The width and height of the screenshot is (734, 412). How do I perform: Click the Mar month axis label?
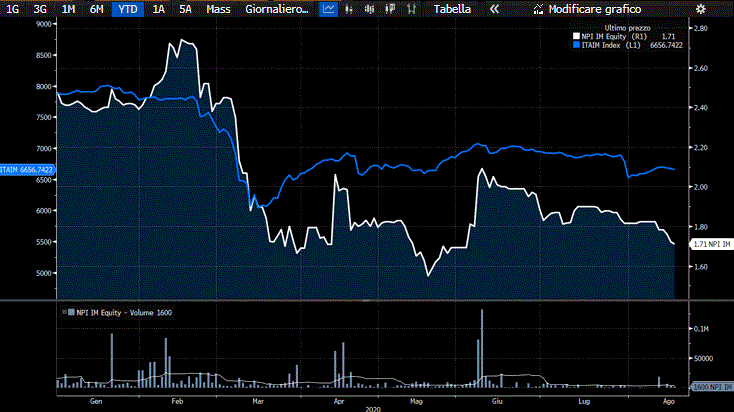[x=258, y=401]
